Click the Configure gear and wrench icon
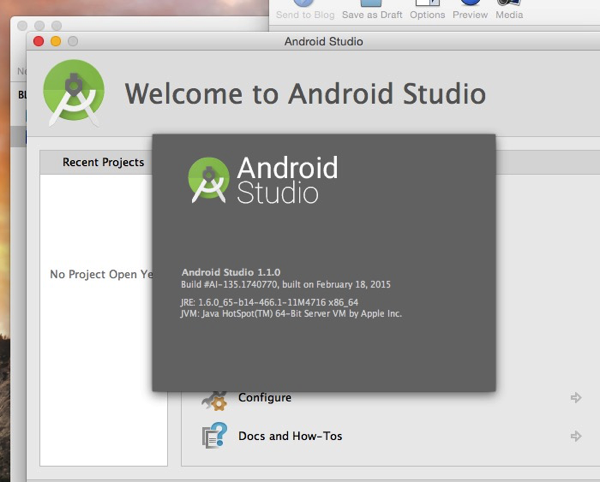Image resolution: width=600 pixels, height=482 pixels. point(214,399)
